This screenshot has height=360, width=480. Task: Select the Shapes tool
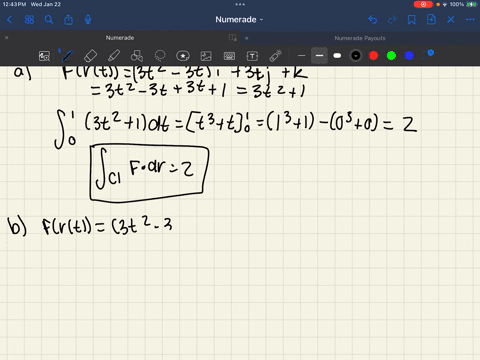(x=137, y=56)
